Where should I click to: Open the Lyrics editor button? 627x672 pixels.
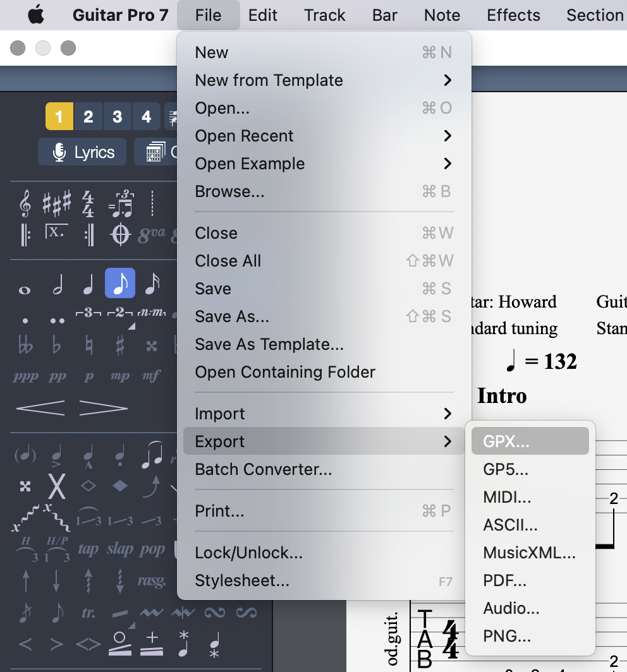click(x=82, y=152)
